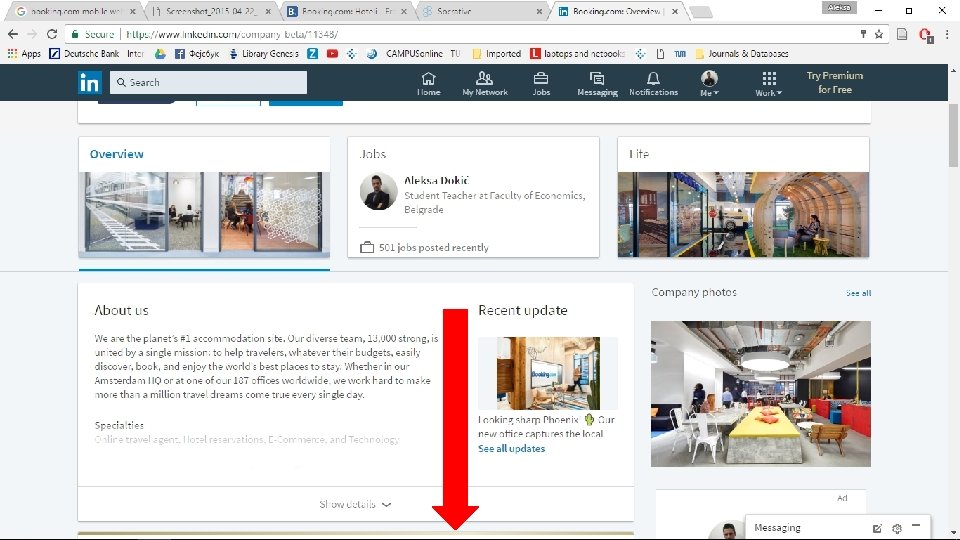
Task: Click the page document extension icon
Action: pyautogui.click(x=902, y=34)
